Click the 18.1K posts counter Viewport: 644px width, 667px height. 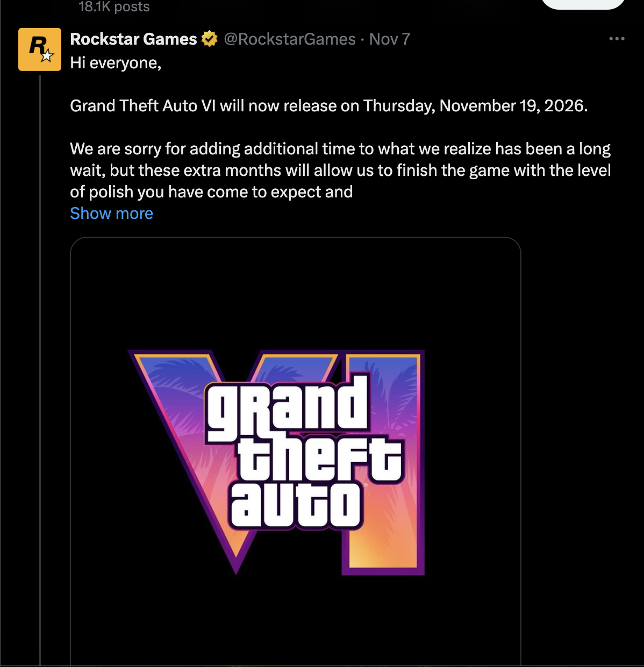click(x=113, y=7)
